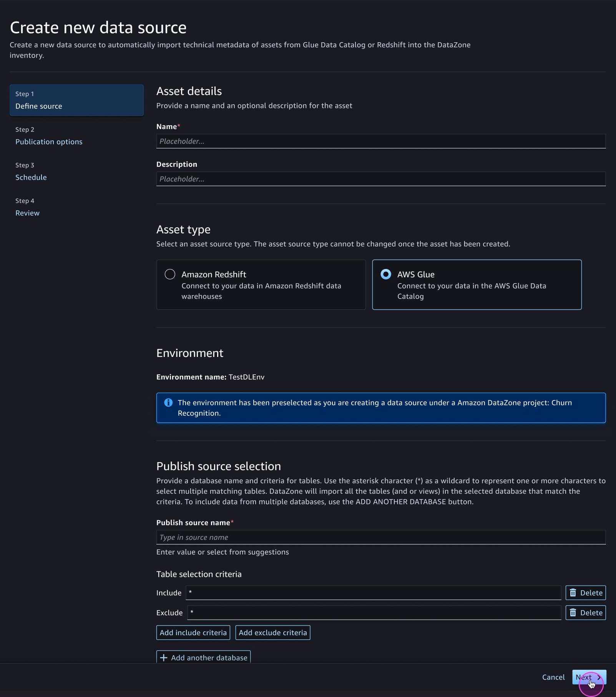Click the 'Table selection criteria' heading

(199, 574)
